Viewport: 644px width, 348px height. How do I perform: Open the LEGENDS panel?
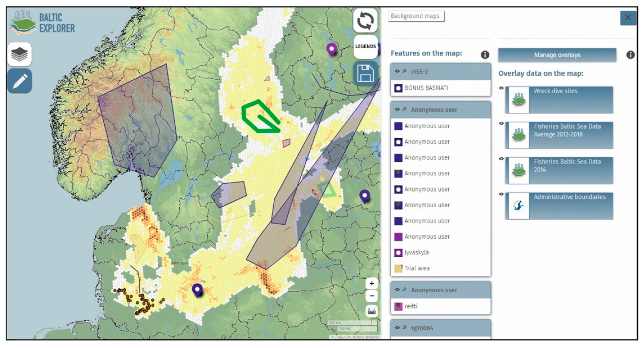pos(365,46)
